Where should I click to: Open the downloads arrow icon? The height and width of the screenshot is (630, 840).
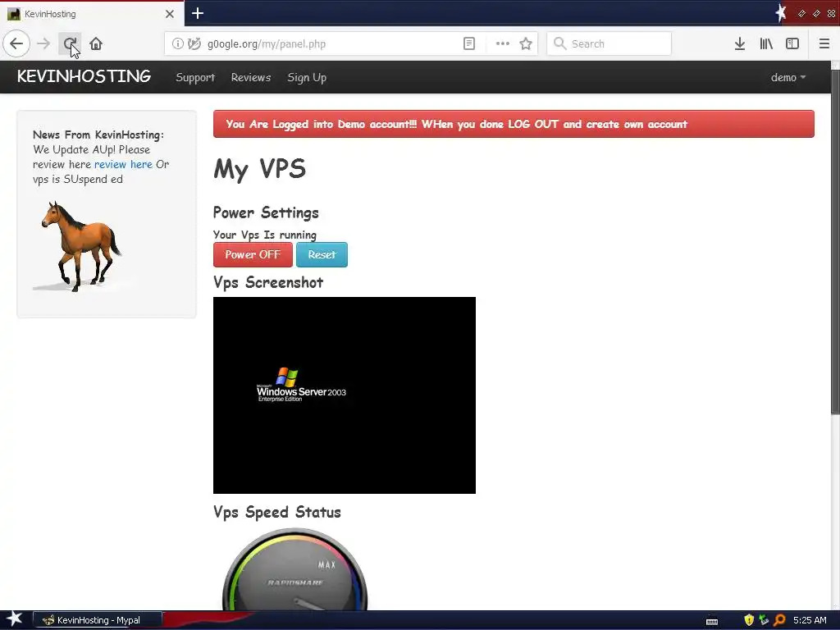(x=740, y=44)
